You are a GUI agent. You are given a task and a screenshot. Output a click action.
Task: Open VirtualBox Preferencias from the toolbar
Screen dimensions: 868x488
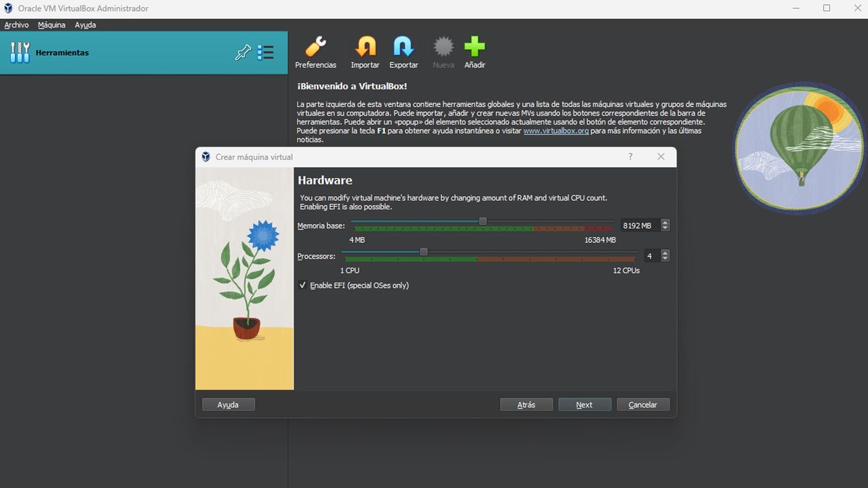315,51
